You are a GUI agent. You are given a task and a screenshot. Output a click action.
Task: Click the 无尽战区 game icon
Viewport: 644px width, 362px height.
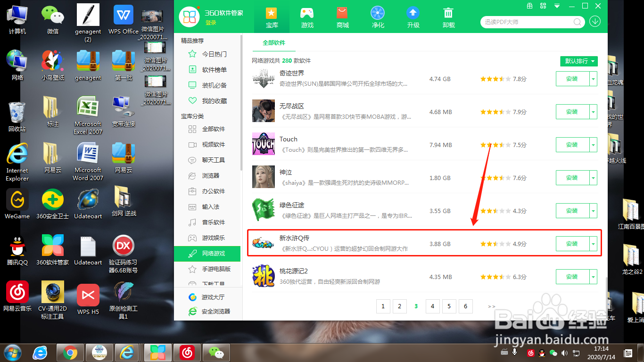click(264, 111)
